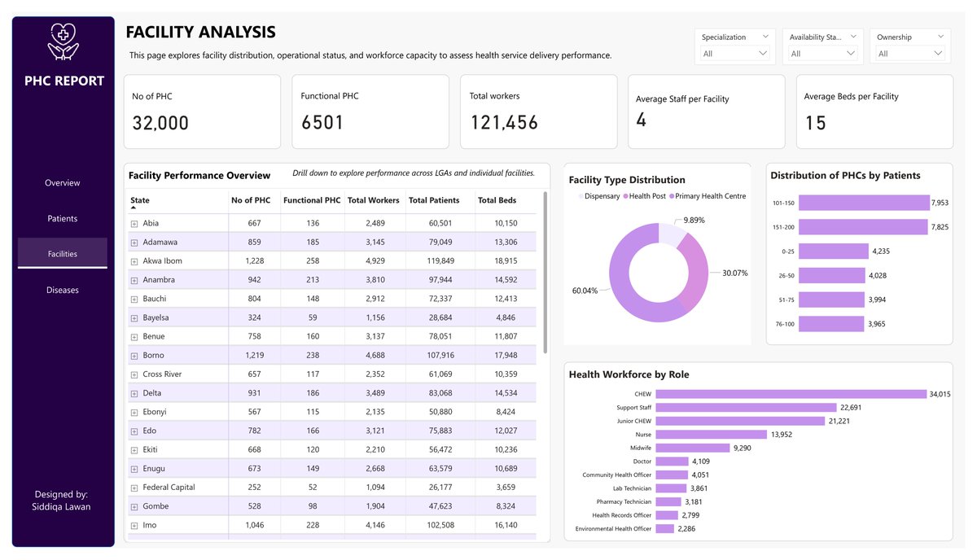This screenshot has width=977, height=560.
Task: Expand the Anambra state row
Action: [x=134, y=280]
